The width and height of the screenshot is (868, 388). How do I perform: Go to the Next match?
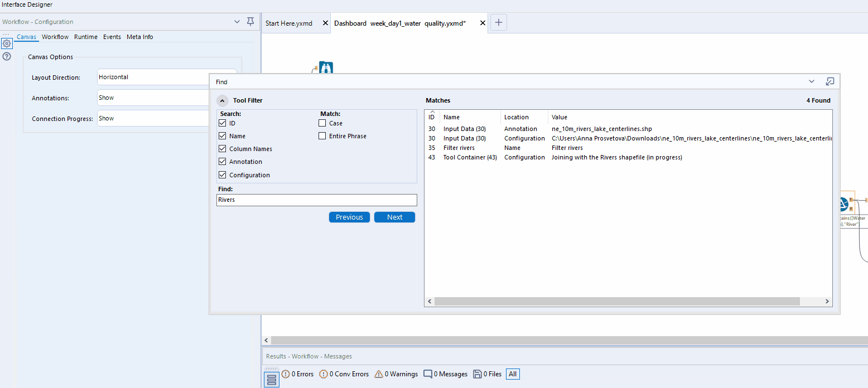click(x=395, y=217)
